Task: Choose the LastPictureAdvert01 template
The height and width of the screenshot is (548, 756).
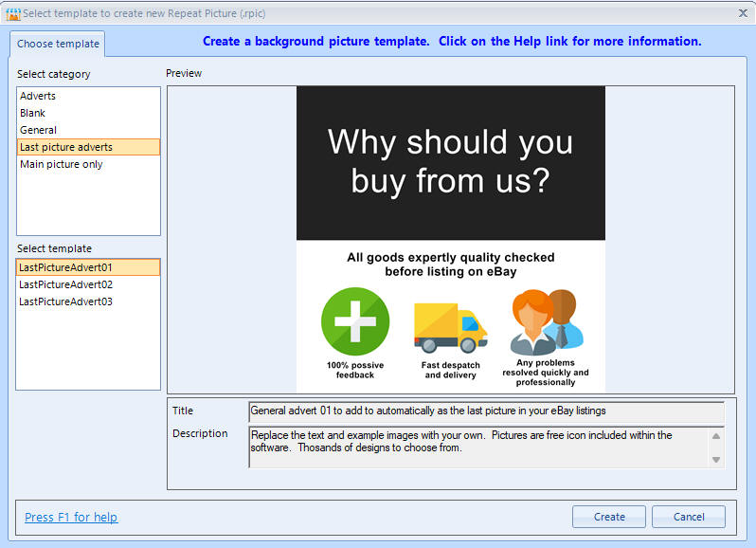Action: tap(88, 267)
